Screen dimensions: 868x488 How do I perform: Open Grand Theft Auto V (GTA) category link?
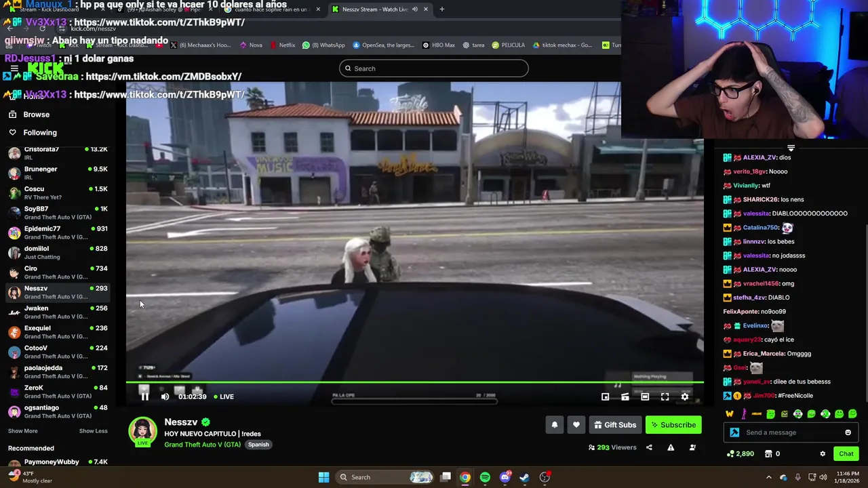(202, 445)
